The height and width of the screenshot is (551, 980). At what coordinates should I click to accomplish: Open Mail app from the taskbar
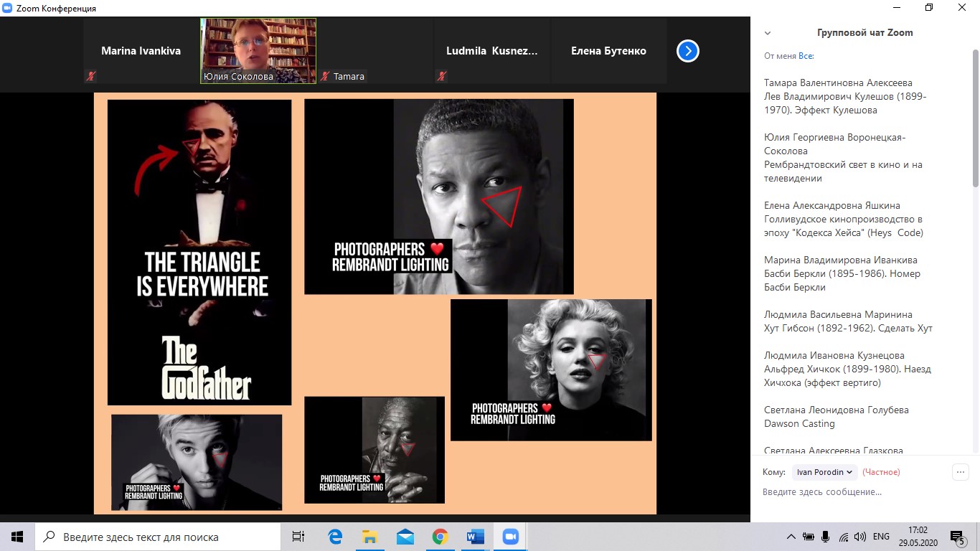pos(405,537)
